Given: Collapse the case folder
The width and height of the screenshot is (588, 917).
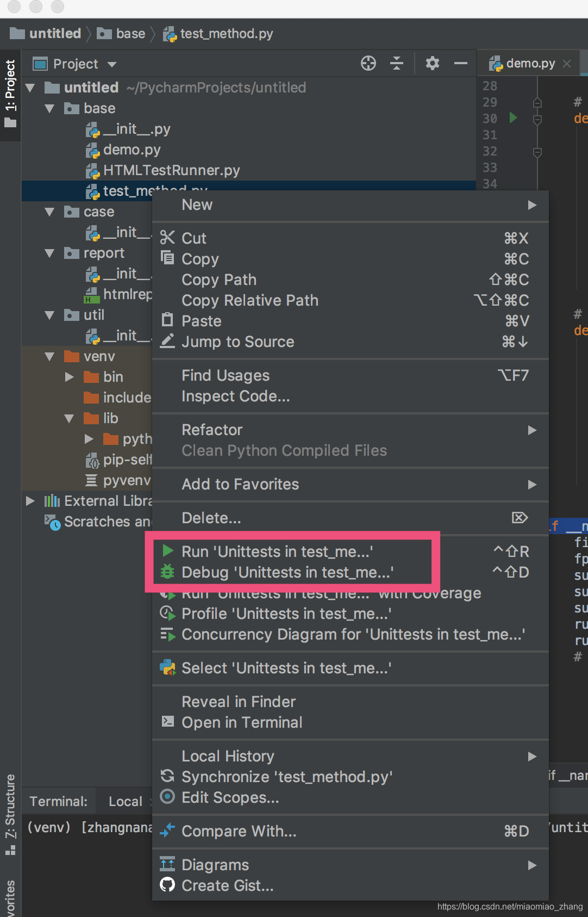Looking at the screenshot, I should tap(49, 212).
